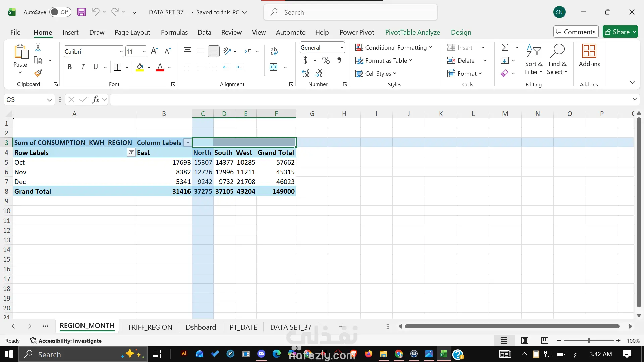This screenshot has height=362, width=644.
Task: Expand the Number Format General dropdown
Action: pyautogui.click(x=342, y=48)
